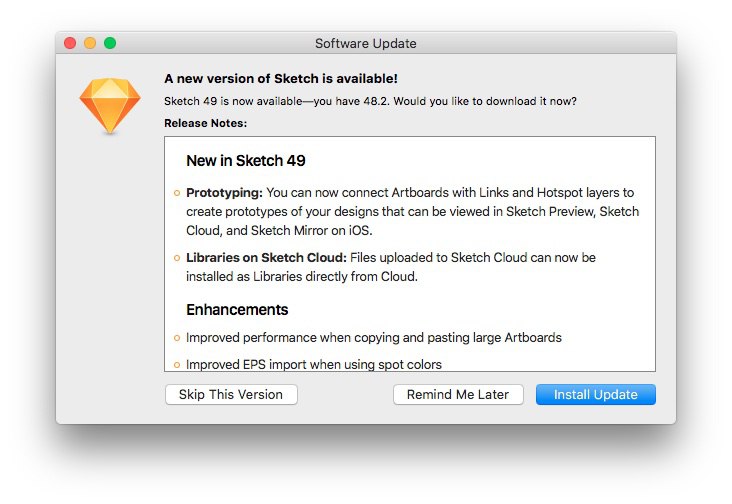The image size is (732, 504).
Task: Click the 'Sketch 49 is now available' message
Action: (370, 101)
